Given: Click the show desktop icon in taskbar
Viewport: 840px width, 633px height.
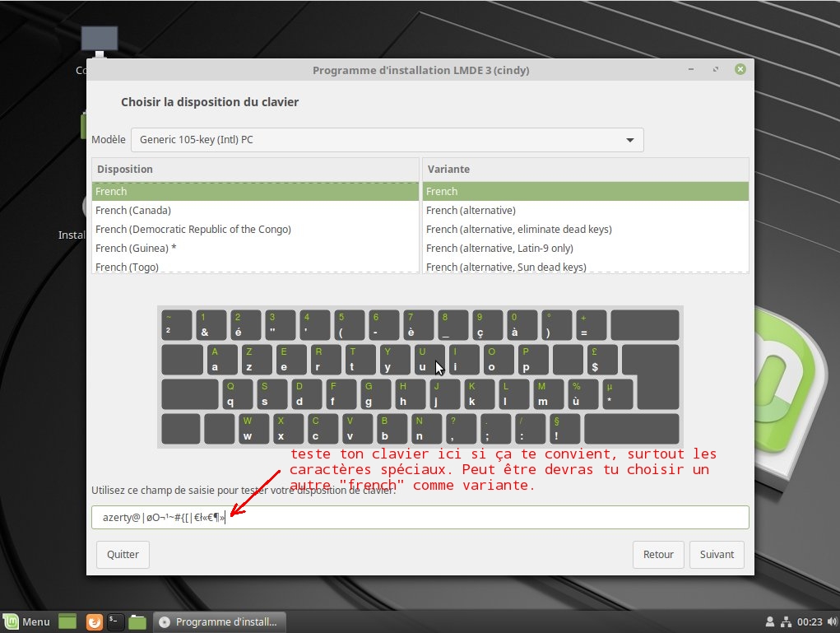Looking at the screenshot, I should point(67,621).
